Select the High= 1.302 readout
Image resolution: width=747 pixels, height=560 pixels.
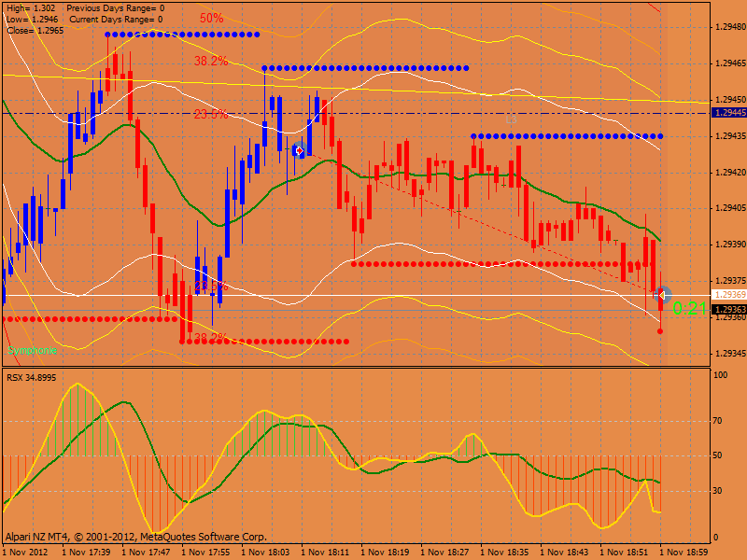31,8
